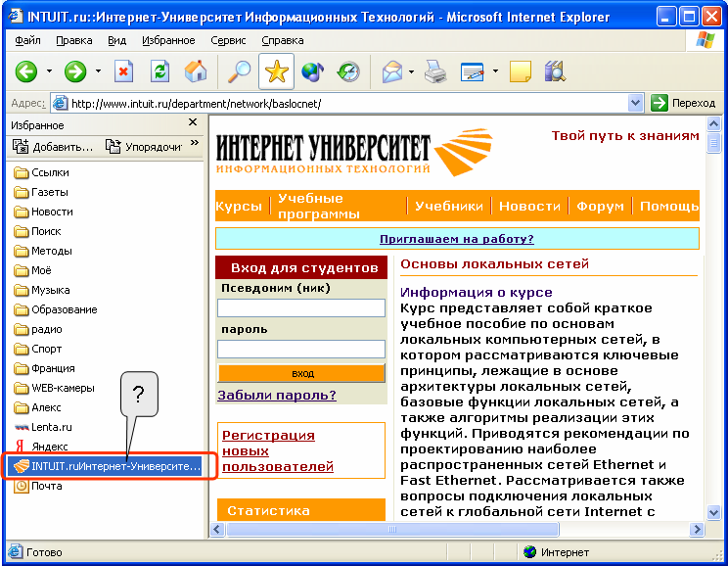This screenshot has width=728, height=566.
Task: Go back with the green Back arrow
Action: pos(26,72)
